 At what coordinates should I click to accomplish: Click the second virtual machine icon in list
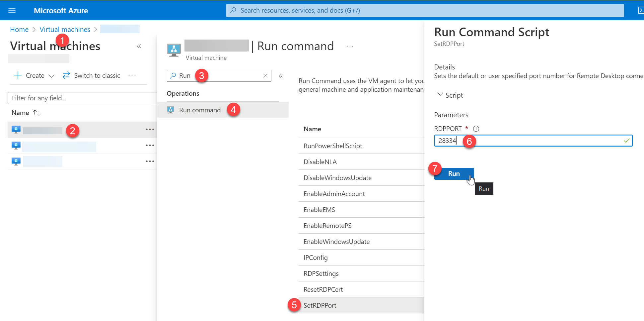click(x=16, y=146)
